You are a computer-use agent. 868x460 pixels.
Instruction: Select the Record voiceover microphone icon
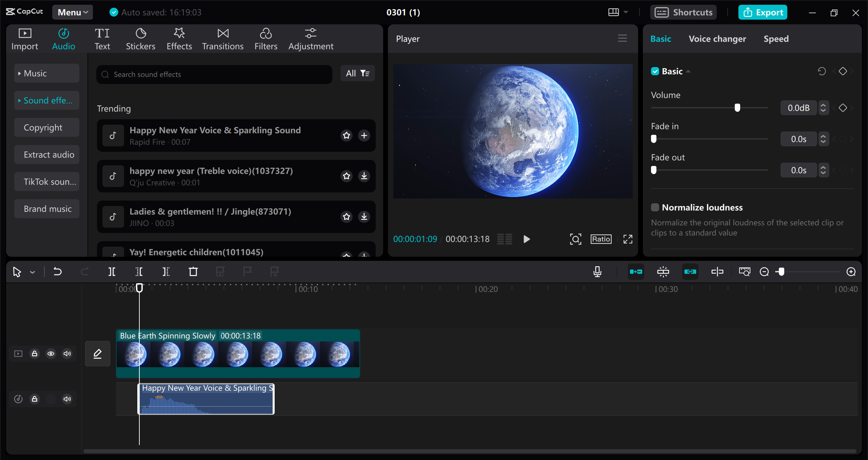coord(598,271)
